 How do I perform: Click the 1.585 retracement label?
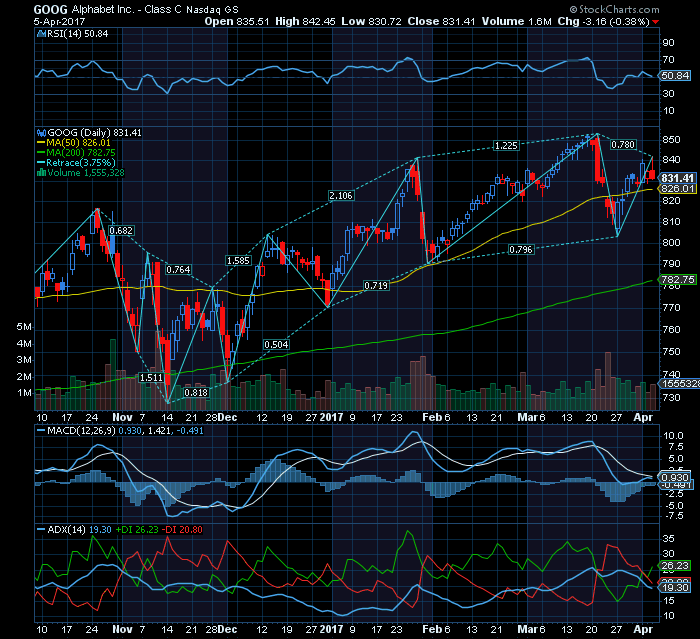tap(238, 260)
